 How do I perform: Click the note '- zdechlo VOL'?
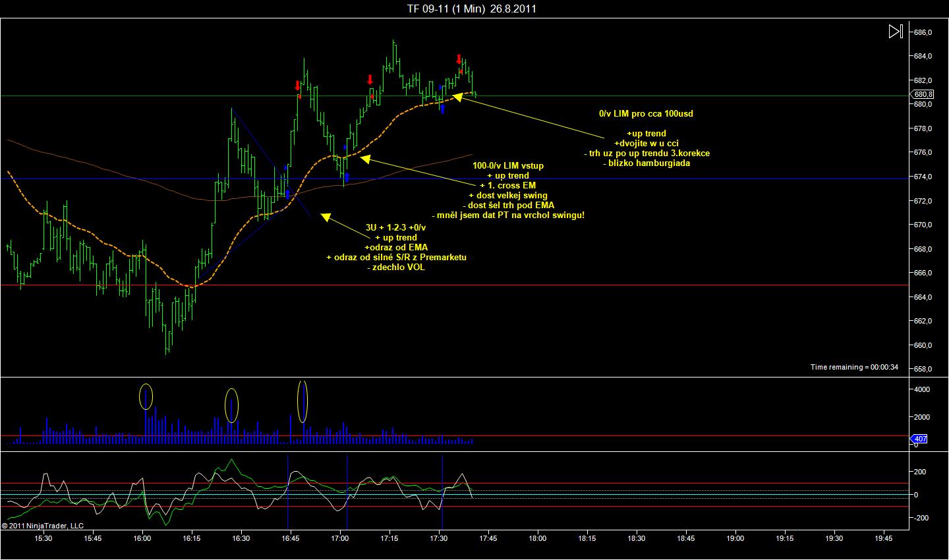point(396,267)
